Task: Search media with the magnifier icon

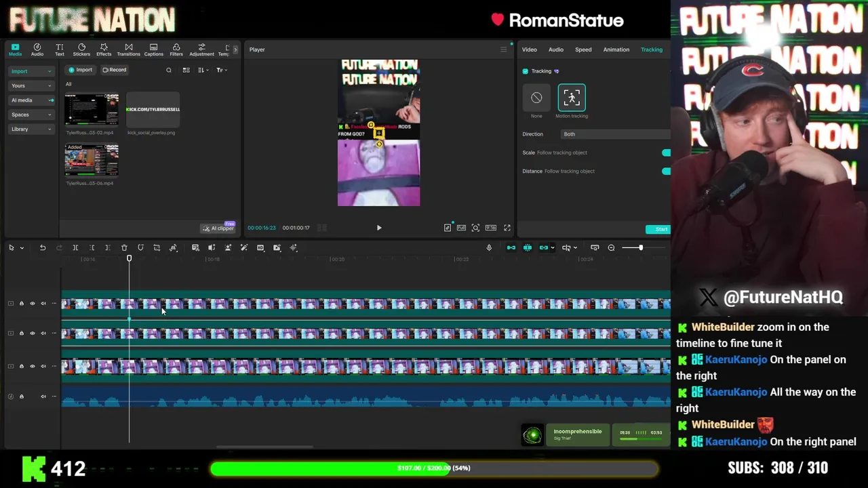Action: pyautogui.click(x=169, y=70)
